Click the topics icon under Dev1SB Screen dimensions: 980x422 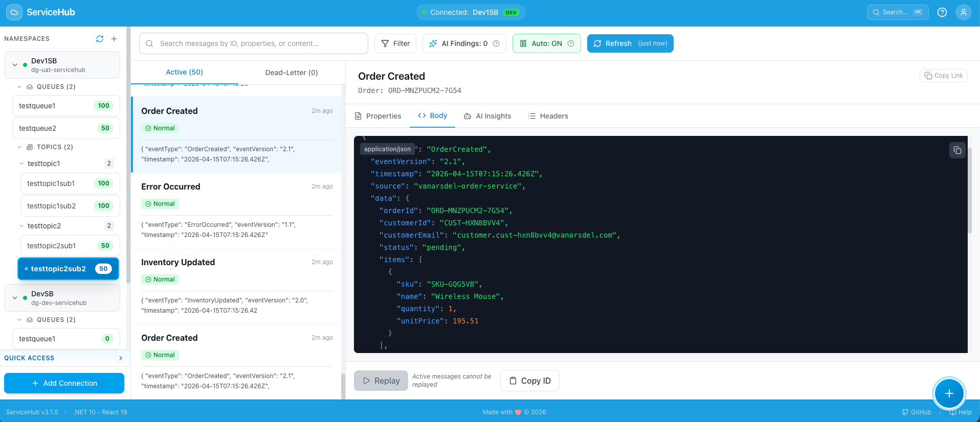[x=30, y=147]
